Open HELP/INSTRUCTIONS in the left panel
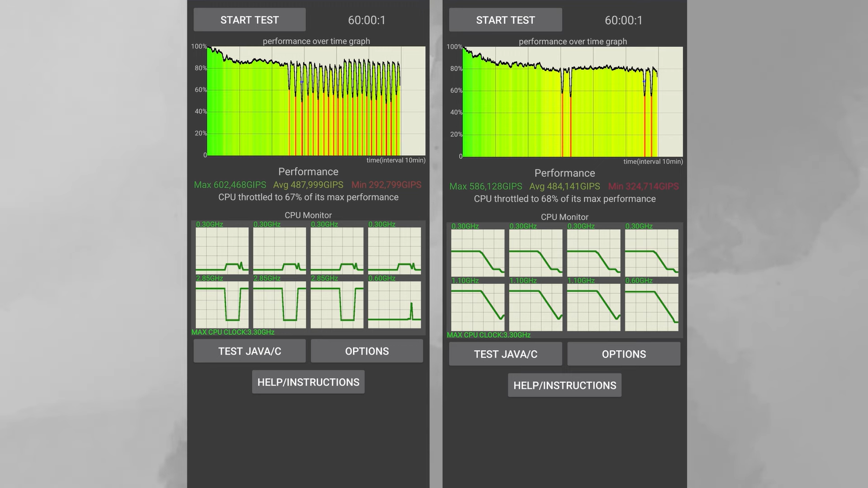This screenshot has height=488, width=868. 308,382
